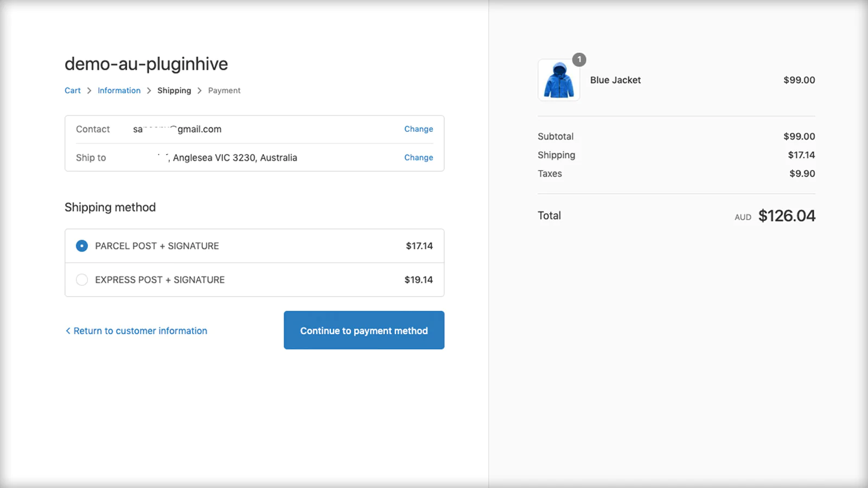Select the PARCEL POST + SIGNATURE radio button
This screenshot has width=868, height=488.
(x=82, y=246)
